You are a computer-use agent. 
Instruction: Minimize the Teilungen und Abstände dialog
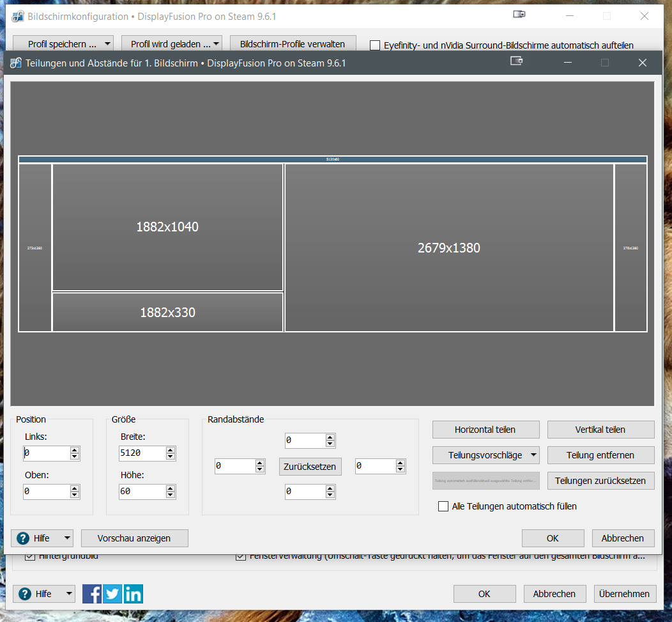pyautogui.click(x=568, y=63)
